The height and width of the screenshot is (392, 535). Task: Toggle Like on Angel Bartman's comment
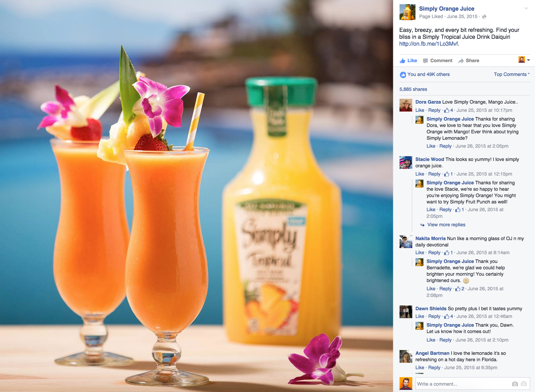tap(420, 368)
